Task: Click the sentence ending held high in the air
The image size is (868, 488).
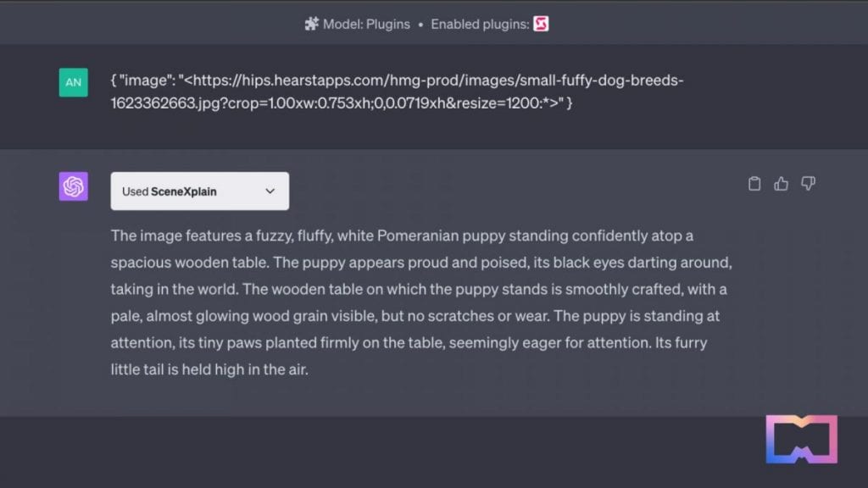Action: pyautogui.click(x=209, y=369)
